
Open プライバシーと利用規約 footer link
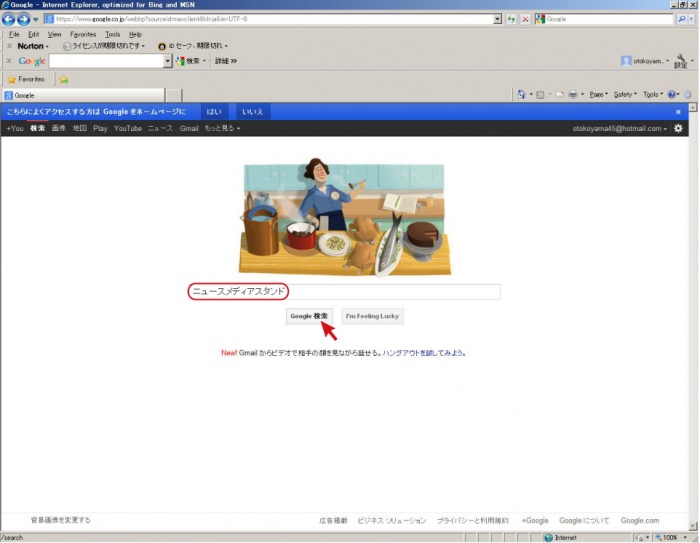pyautogui.click(x=473, y=521)
